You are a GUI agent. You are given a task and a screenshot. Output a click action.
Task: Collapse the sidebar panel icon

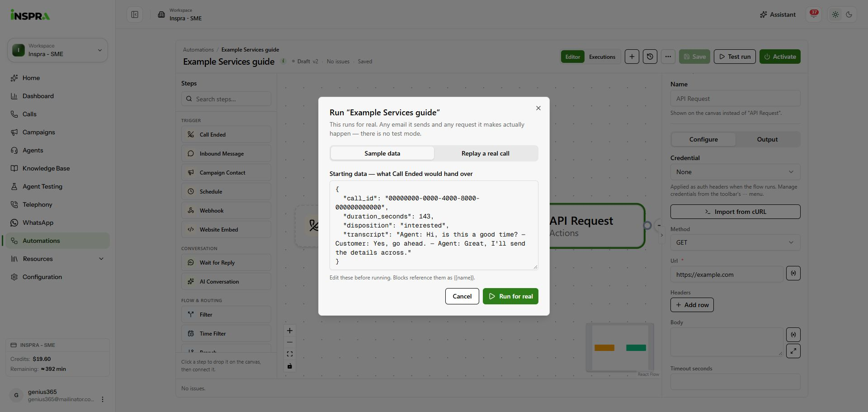pos(135,14)
